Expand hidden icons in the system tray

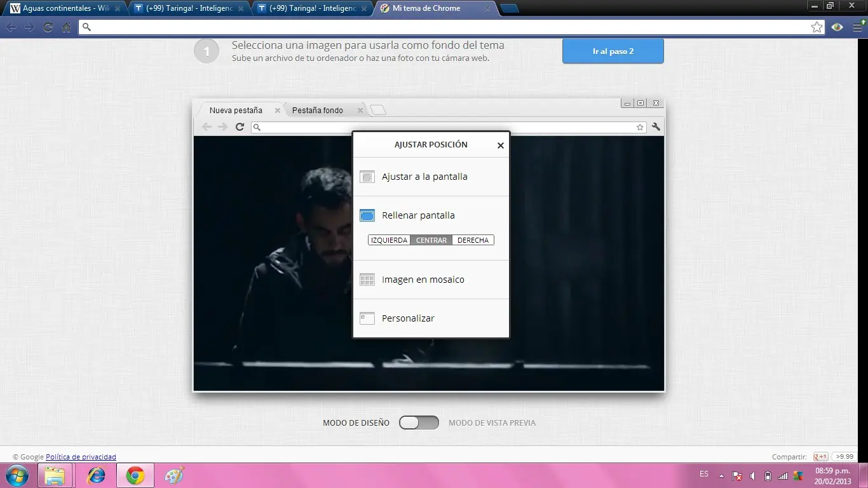[721, 475]
